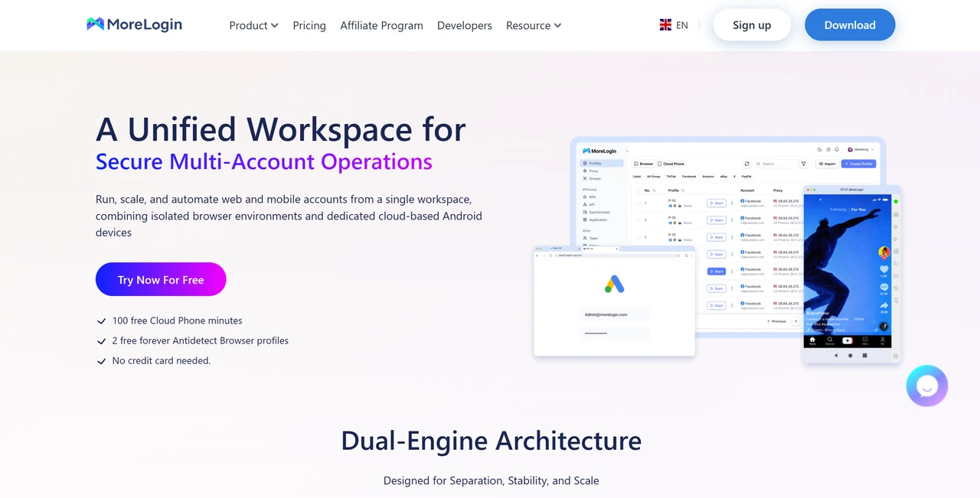Click the PayPal filter label
980x498 pixels.
746,177
